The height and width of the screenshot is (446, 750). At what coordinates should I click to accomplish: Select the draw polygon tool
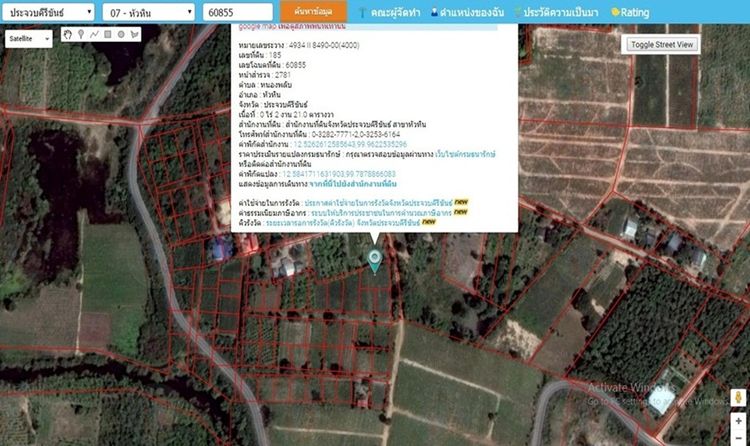(133, 35)
